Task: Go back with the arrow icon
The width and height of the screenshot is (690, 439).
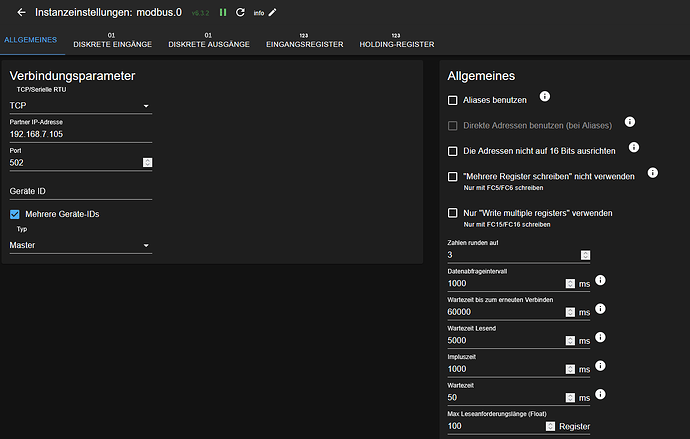Action: tap(21, 12)
